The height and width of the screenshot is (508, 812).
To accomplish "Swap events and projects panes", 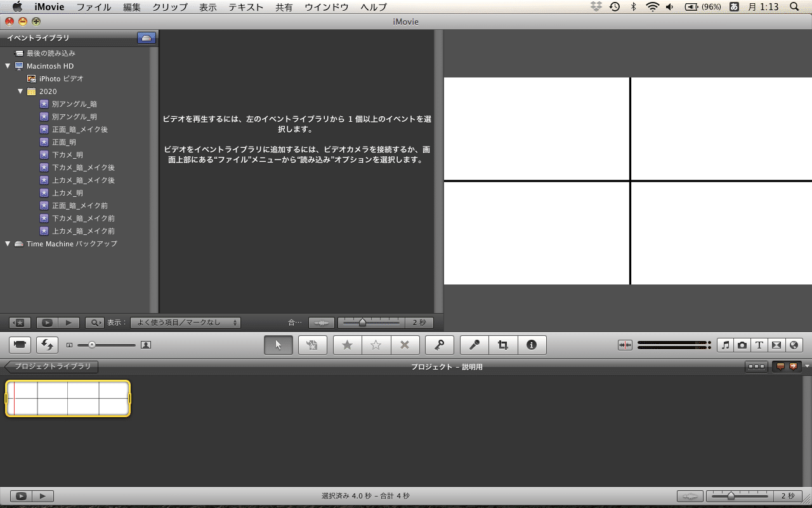I will click(x=47, y=345).
